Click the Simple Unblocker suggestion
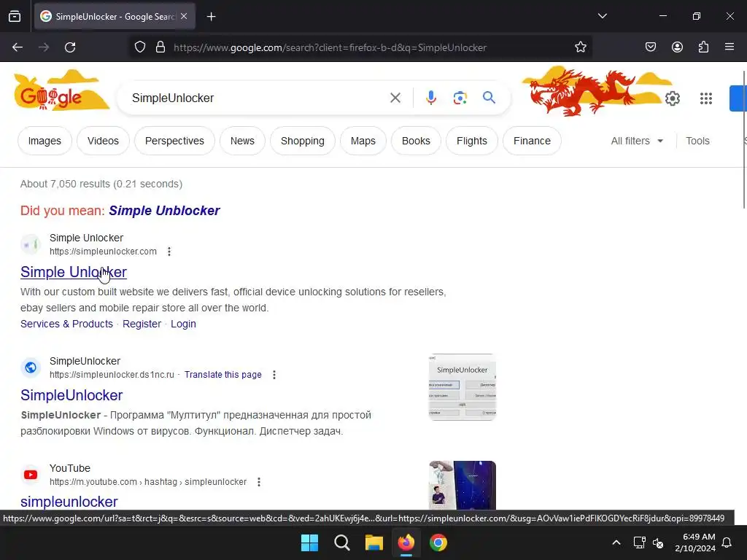Viewport: 747px width, 560px height. pos(164,211)
